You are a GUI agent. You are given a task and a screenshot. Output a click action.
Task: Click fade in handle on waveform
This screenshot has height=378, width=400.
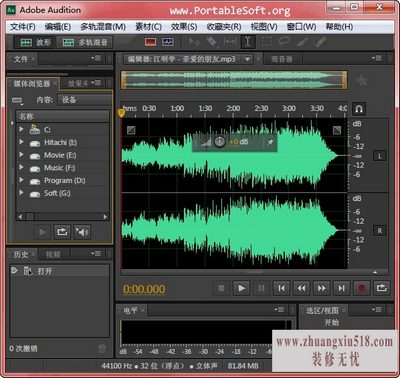(131, 130)
